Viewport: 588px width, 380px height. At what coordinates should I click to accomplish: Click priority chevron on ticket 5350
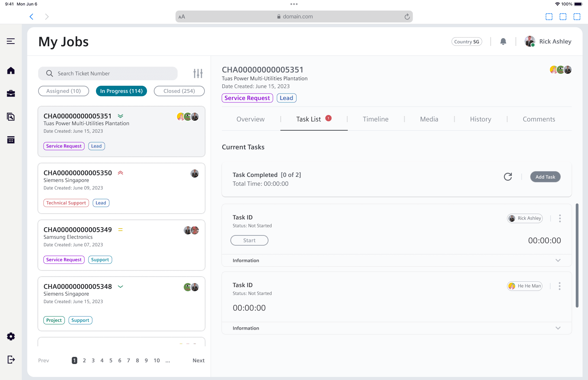coord(120,173)
